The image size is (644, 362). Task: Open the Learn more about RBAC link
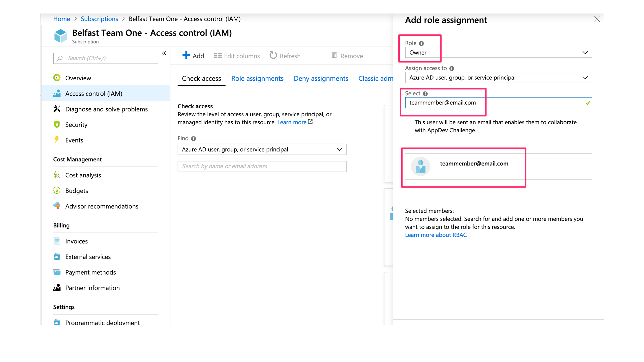436,235
